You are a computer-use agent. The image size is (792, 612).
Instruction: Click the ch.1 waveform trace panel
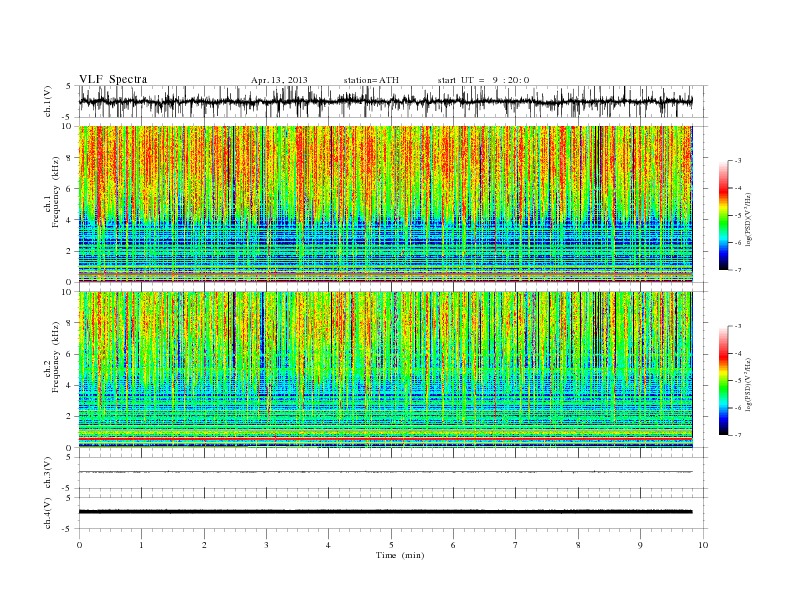coord(393,101)
